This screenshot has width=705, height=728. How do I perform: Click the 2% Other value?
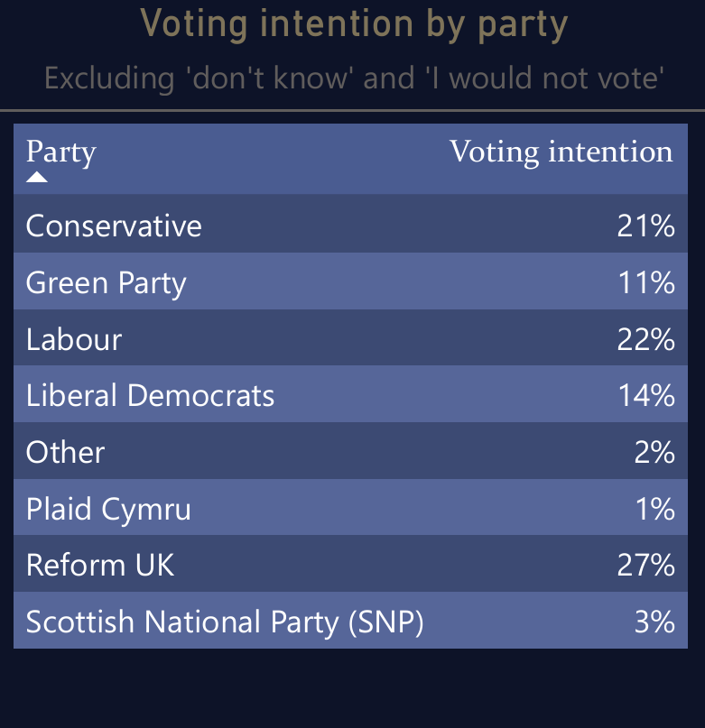click(x=654, y=452)
